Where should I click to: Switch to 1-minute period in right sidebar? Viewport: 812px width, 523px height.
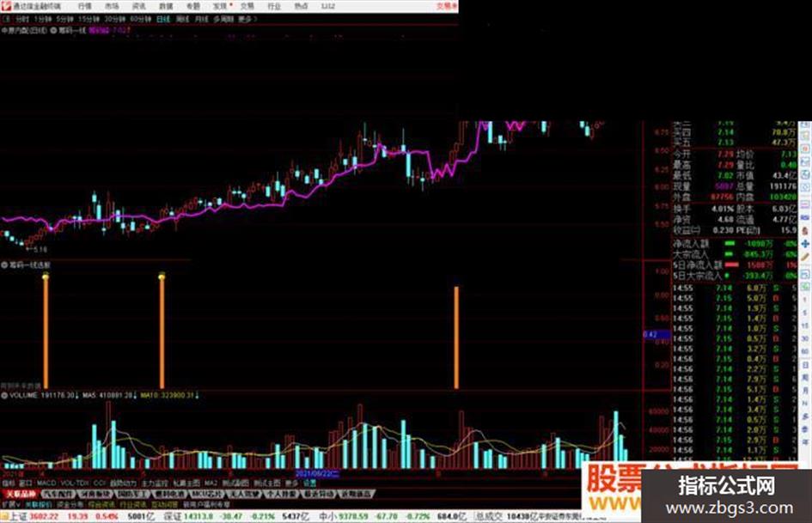click(805, 300)
